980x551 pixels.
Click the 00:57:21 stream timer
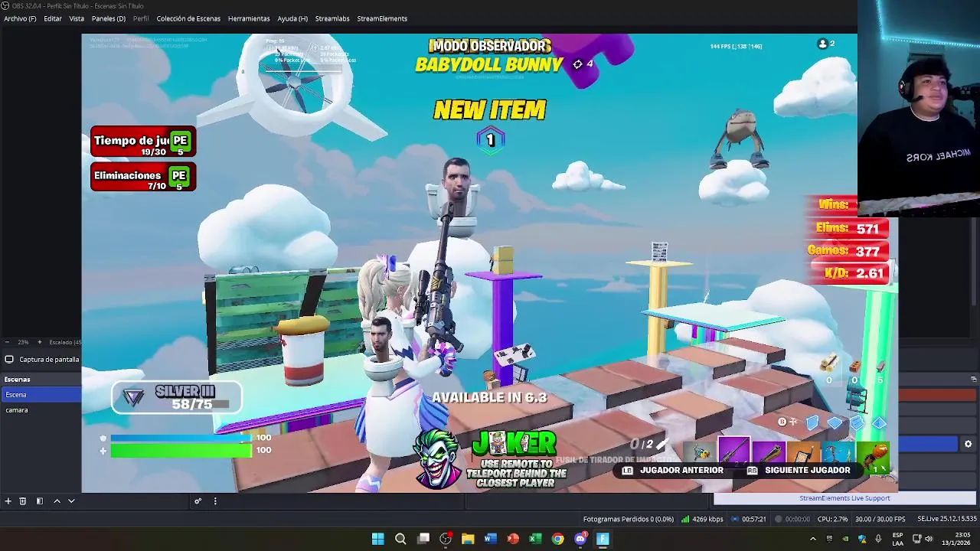749,519
